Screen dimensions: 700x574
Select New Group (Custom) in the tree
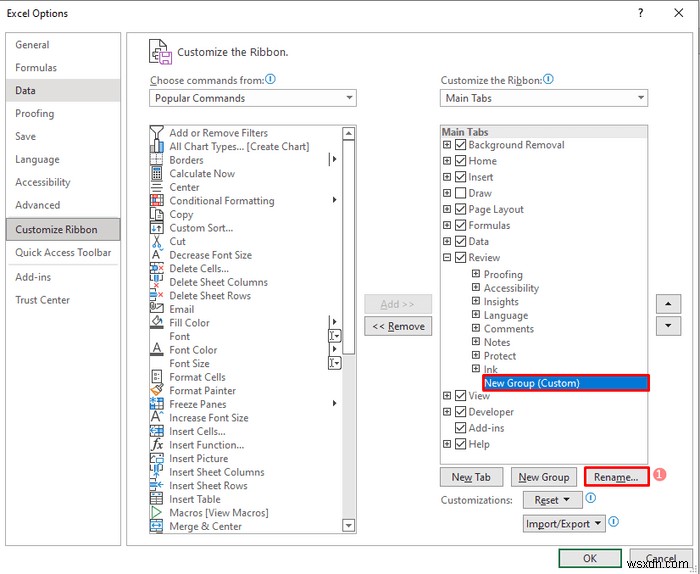point(566,383)
